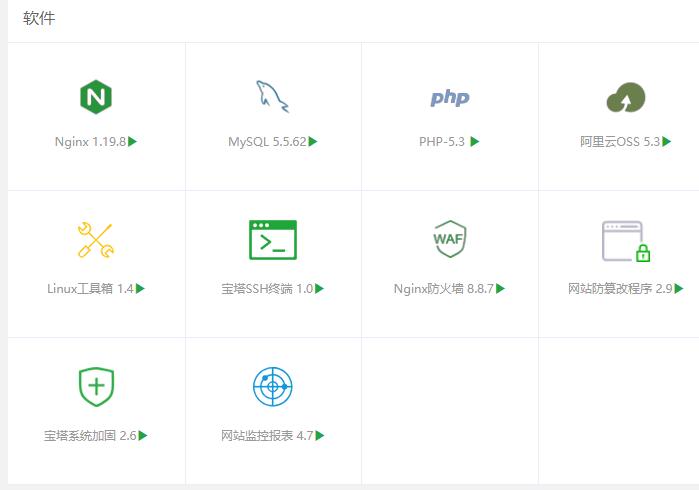The image size is (699, 490).
Task: Click the PHP-5.3 label
Action: (x=442, y=142)
